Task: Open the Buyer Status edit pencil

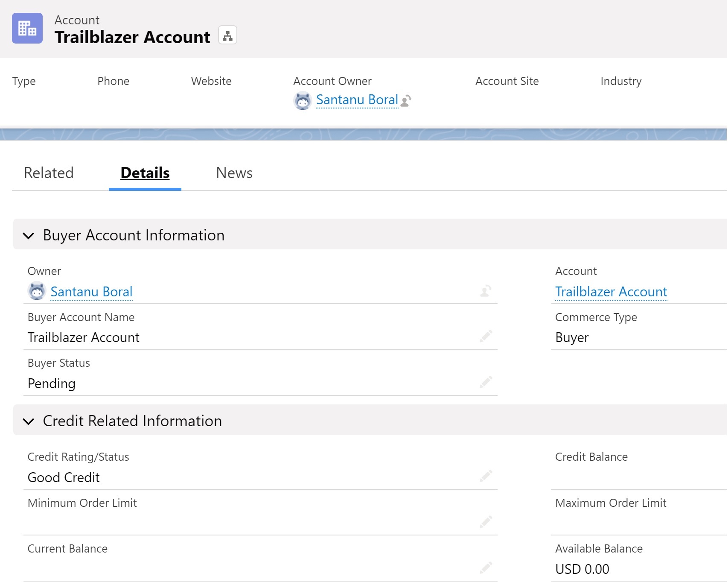Action: point(486,382)
